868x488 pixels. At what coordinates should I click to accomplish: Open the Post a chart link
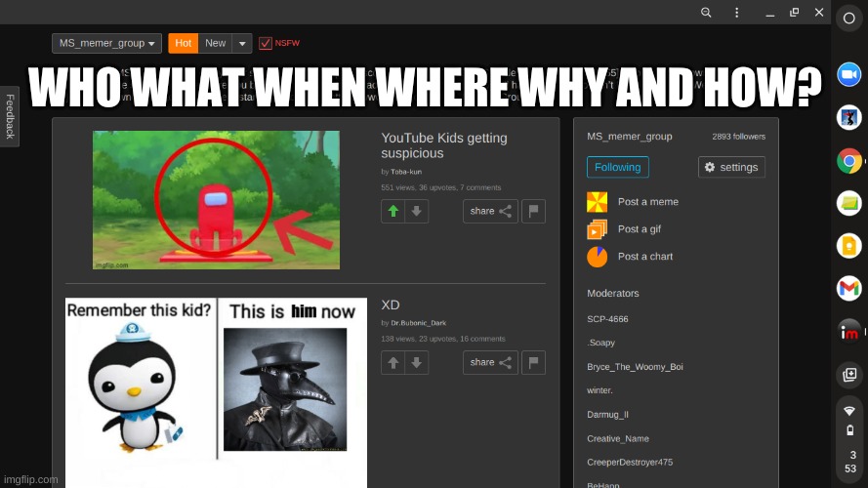coord(645,257)
